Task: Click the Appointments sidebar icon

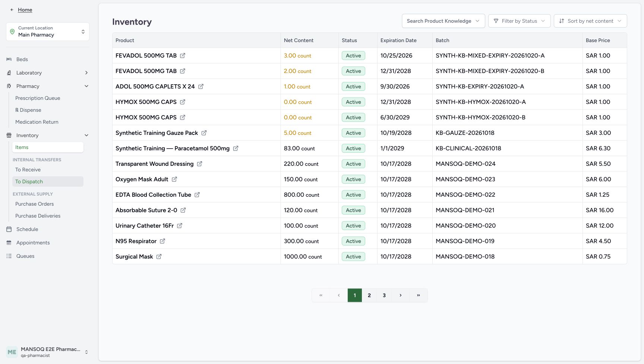Action: click(9, 243)
